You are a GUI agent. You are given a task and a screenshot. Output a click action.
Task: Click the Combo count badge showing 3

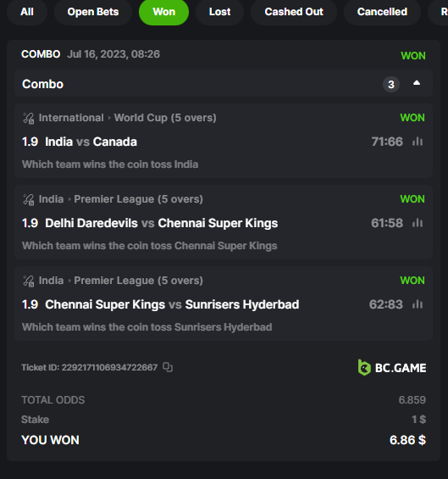pos(391,84)
